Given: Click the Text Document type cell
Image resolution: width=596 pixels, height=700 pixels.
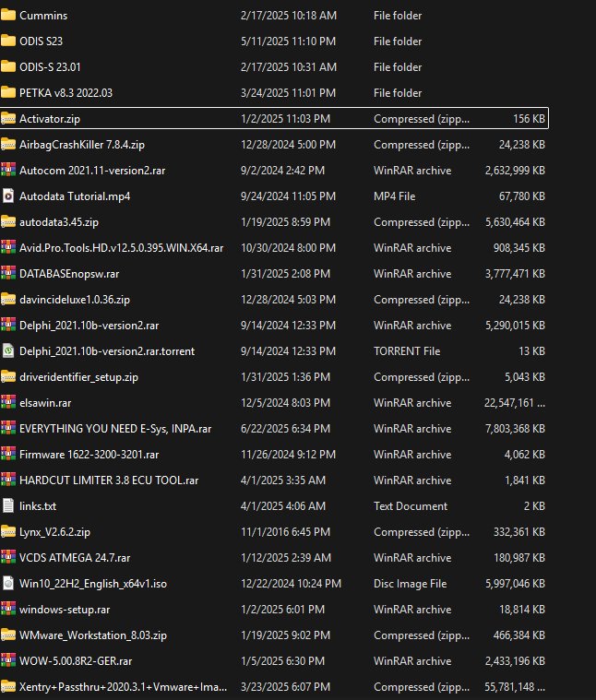Looking at the screenshot, I should (x=411, y=505).
